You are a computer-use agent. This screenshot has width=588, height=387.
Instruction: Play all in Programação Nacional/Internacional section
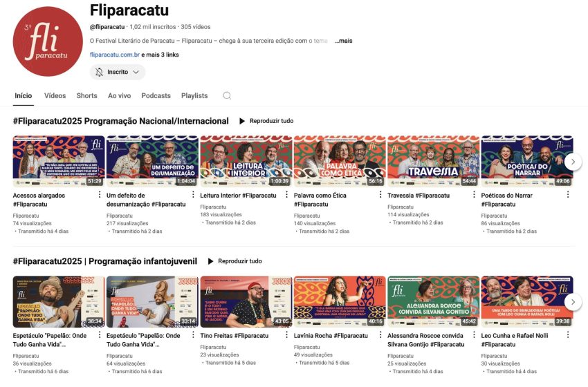[266, 121]
